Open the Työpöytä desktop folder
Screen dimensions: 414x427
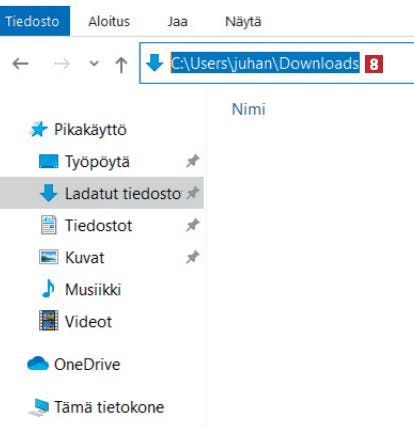click(97, 162)
